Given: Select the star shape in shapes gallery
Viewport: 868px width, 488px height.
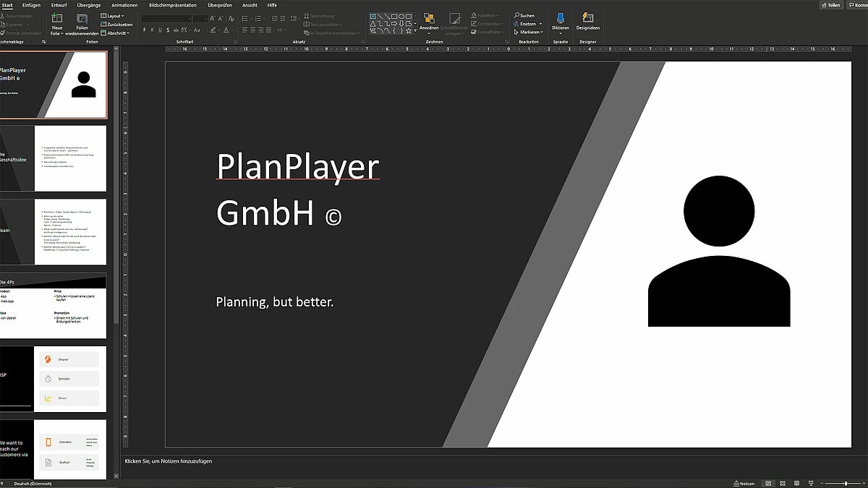Looking at the screenshot, I should (409, 31).
